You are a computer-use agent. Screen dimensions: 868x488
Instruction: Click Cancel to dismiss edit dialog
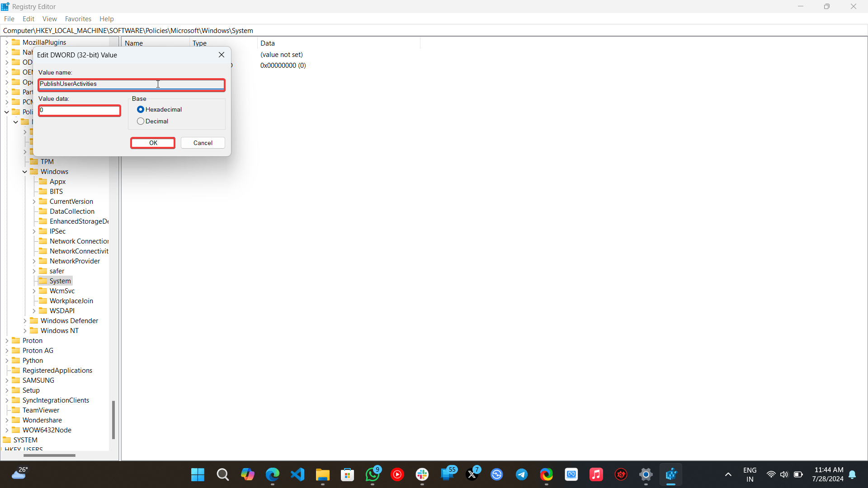coord(203,142)
